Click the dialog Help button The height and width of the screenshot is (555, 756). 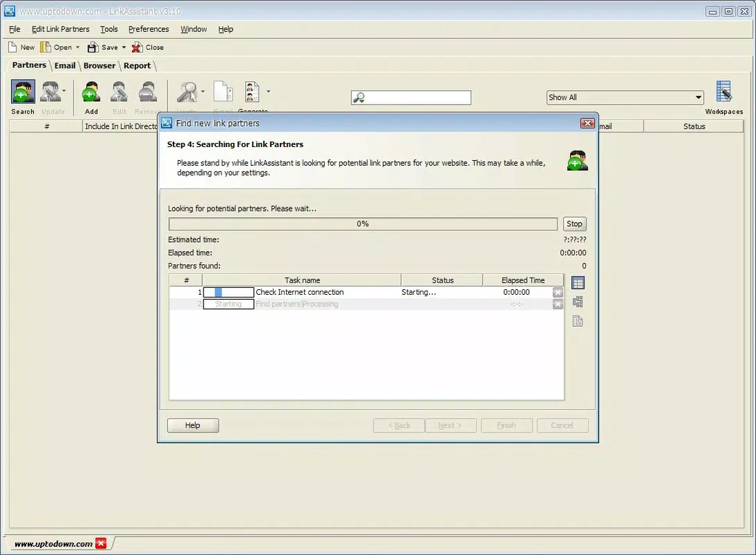pos(193,425)
